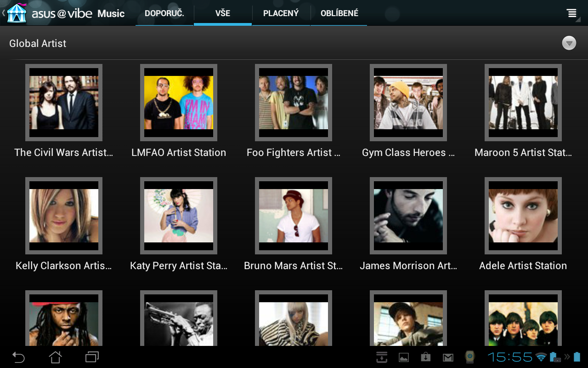Select the VŠE tab
The width and height of the screenshot is (588, 368).
(x=223, y=13)
